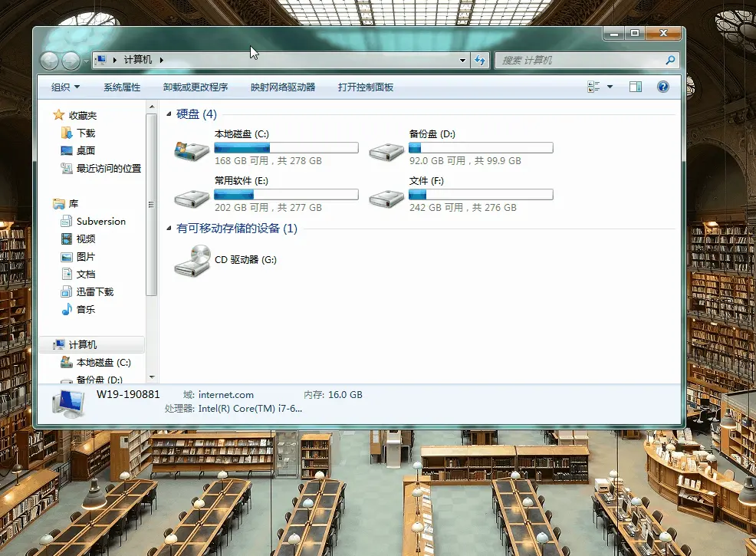Click the 域: internet.com text

coord(219,395)
